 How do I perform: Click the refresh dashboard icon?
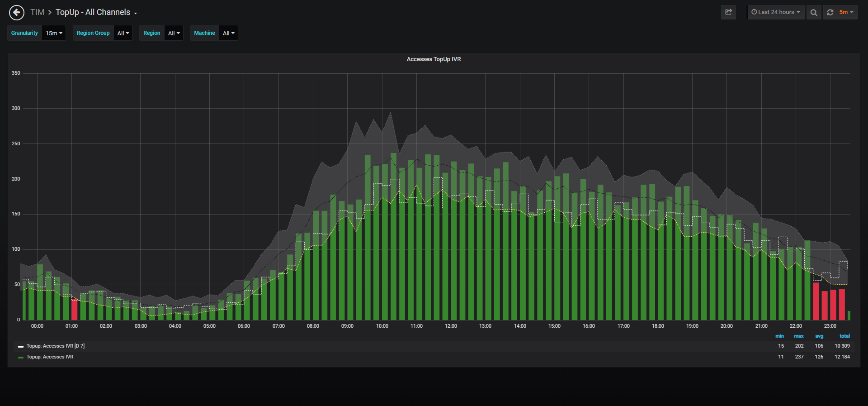click(830, 12)
